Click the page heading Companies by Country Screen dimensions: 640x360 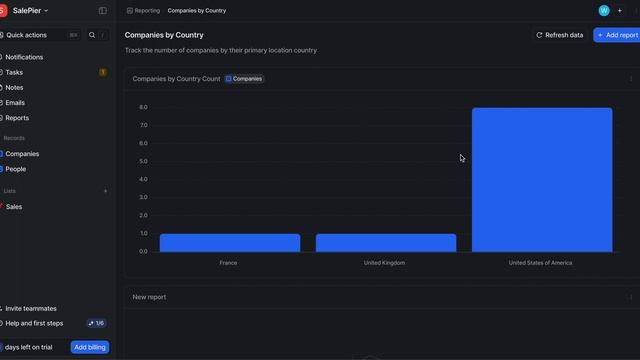[164, 35]
